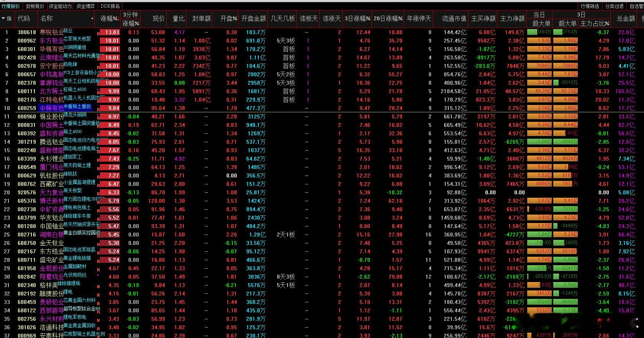This screenshot has width=644, height=338.
Task: Select 华友钴业 stock name
Action: click(51, 218)
